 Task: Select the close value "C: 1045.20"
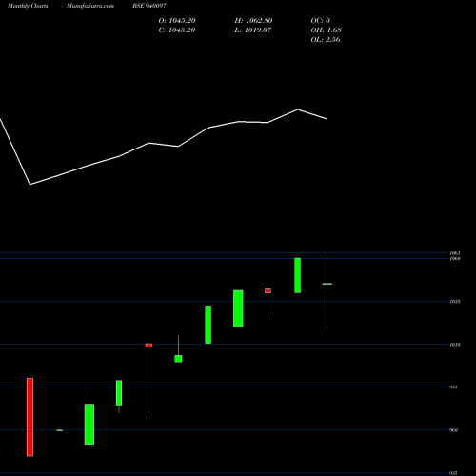coord(177,30)
